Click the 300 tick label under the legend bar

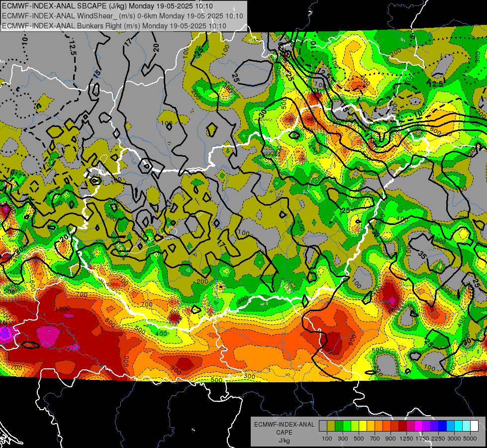[343, 439]
